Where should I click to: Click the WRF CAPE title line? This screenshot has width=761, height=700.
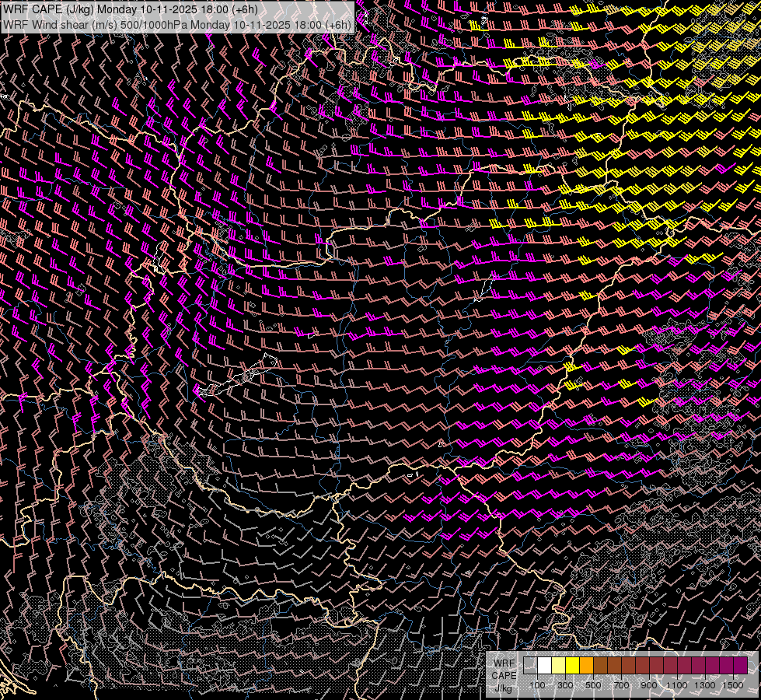point(130,9)
